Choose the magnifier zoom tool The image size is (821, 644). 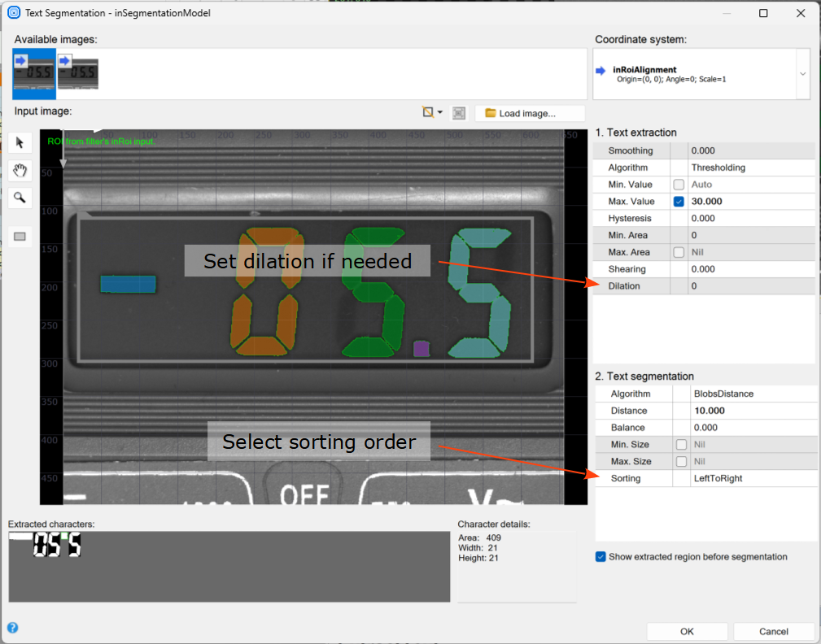pos(20,197)
